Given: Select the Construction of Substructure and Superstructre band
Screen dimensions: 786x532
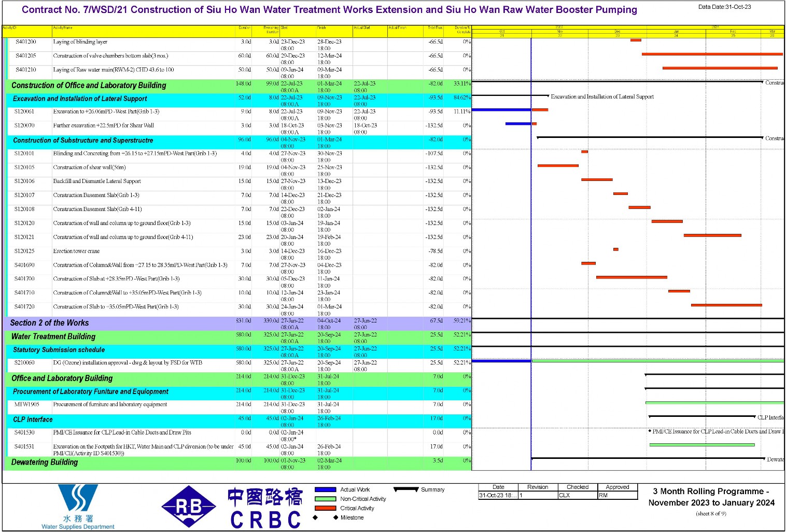Looking at the screenshot, I should coord(240,142).
